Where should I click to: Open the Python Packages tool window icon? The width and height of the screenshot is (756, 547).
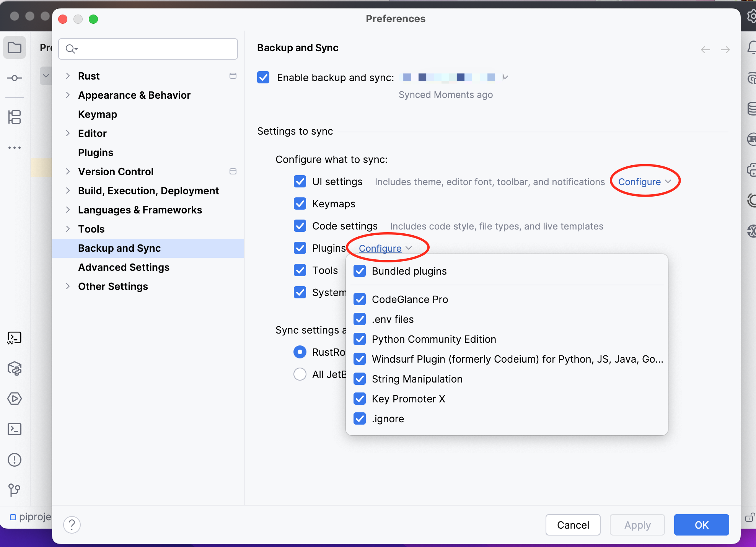click(15, 368)
